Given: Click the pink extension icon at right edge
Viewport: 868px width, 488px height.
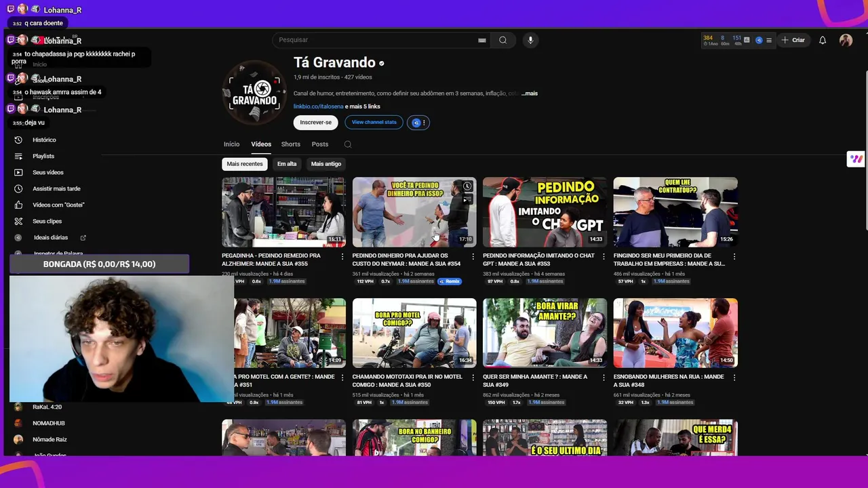Looking at the screenshot, I should (x=856, y=159).
